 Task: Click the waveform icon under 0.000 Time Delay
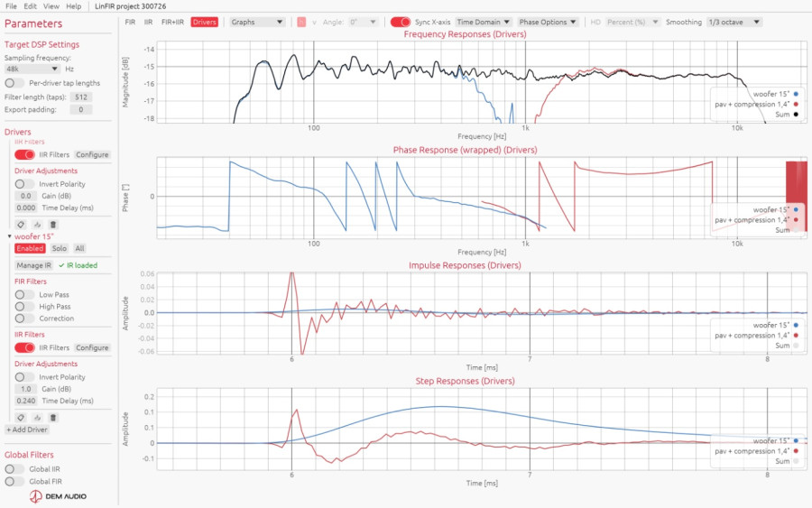tap(37, 225)
